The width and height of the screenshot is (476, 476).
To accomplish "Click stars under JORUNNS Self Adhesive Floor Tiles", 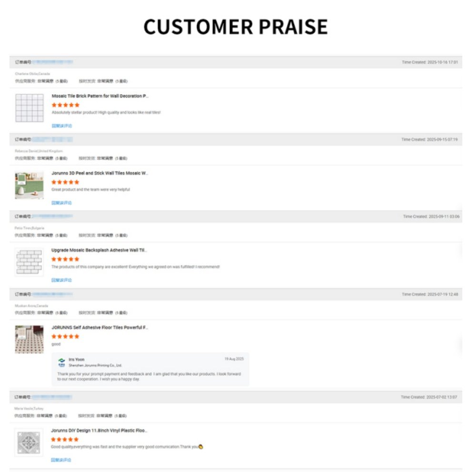I will tap(65, 337).
